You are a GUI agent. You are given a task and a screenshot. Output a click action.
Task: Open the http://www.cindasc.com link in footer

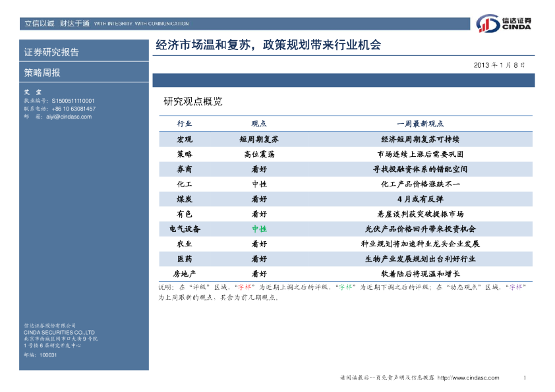(x=468, y=378)
